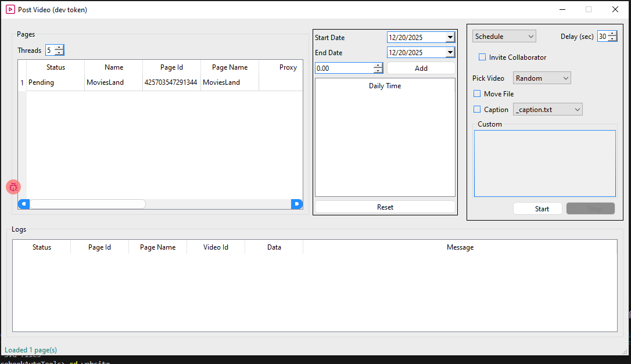Open the _caption.txt dropdown

pos(547,110)
